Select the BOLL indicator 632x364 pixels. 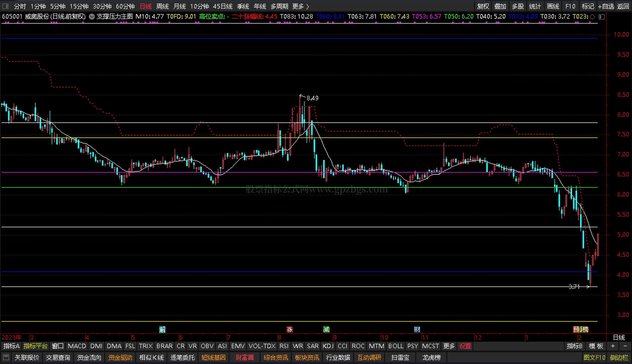click(396, 346)
